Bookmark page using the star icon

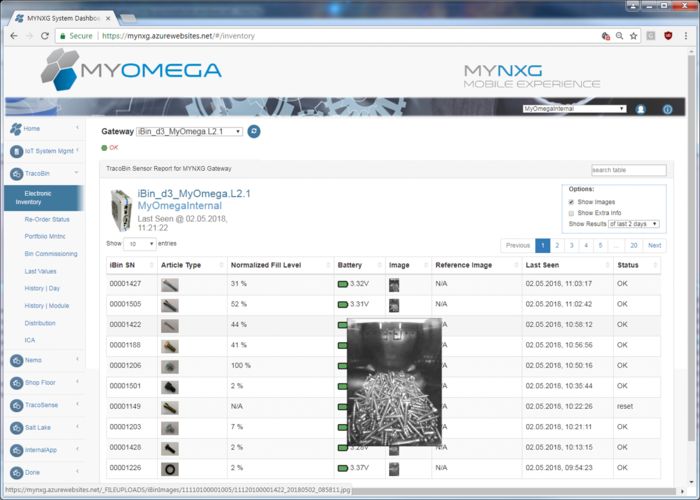coord(633,36)
